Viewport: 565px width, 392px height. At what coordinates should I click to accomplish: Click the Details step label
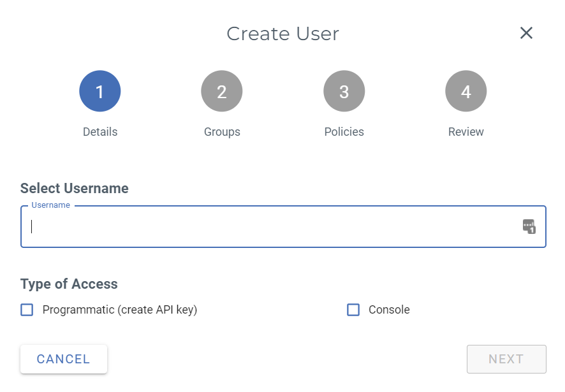(x=100, y=132)
